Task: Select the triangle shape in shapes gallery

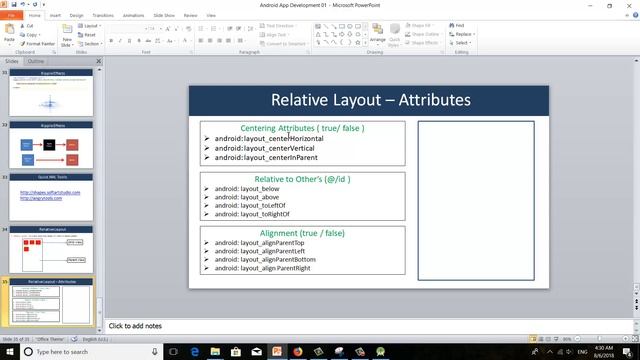Action: click(x=318, y=34)
